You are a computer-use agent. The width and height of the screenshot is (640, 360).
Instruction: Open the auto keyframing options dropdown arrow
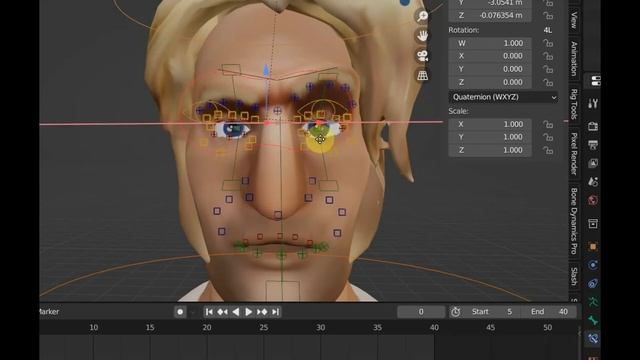(x=193, y=312)
